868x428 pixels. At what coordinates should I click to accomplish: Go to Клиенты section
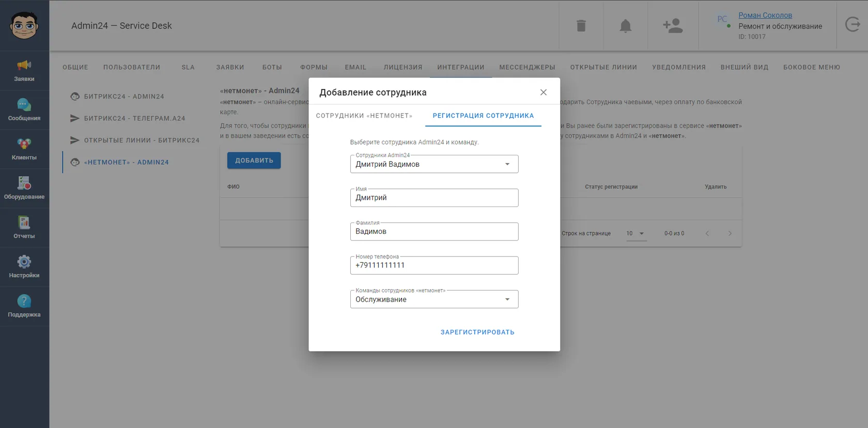(x=24, y=149)
